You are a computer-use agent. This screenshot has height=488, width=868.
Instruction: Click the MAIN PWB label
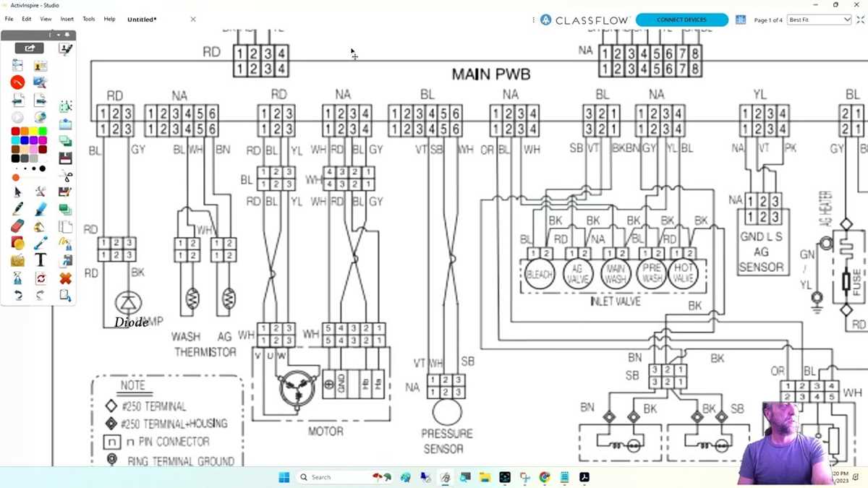point(490,74)
